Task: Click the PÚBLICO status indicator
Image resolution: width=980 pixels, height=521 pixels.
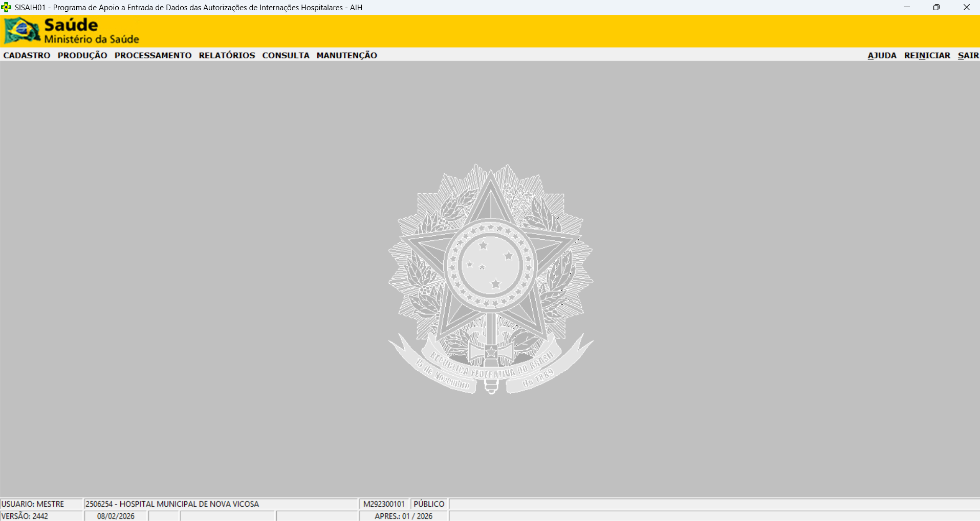Action: [x=429, y=504]
